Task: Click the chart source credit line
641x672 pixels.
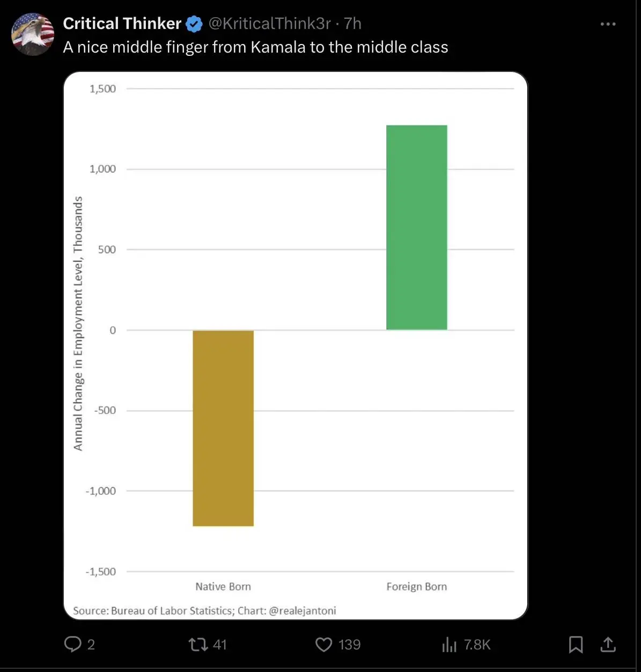Action: (204, 611)
